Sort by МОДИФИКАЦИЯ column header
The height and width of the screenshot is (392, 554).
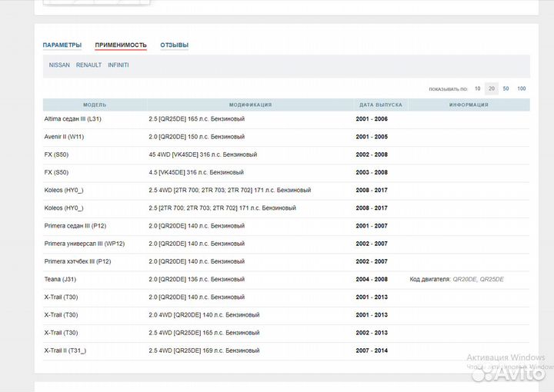coord(250,105)
